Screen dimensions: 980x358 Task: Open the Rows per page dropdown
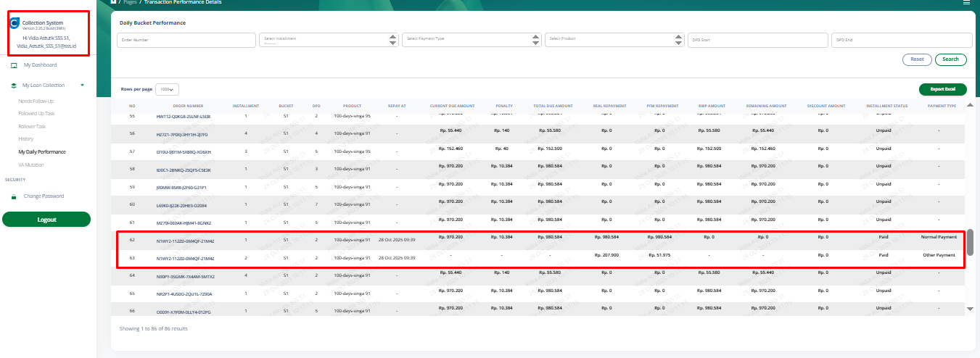pos(168,89)
